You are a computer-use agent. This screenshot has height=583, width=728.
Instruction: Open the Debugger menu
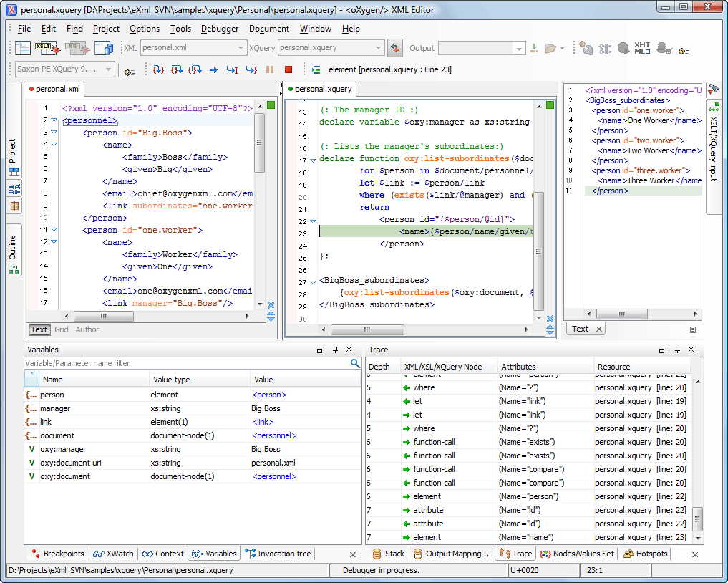click(x=220, y=29)
